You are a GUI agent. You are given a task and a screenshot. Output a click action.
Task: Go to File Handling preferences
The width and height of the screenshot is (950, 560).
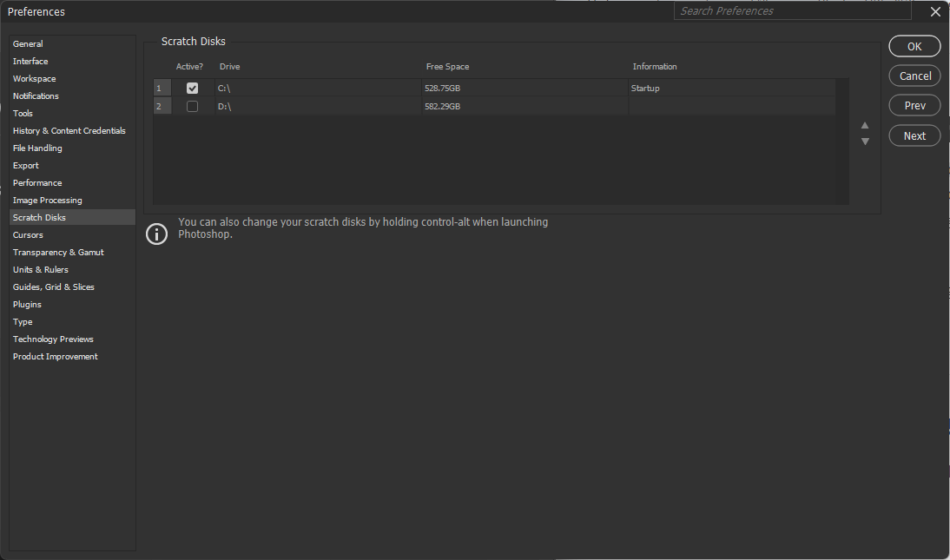pyautogui.click(x=37, y=148)
